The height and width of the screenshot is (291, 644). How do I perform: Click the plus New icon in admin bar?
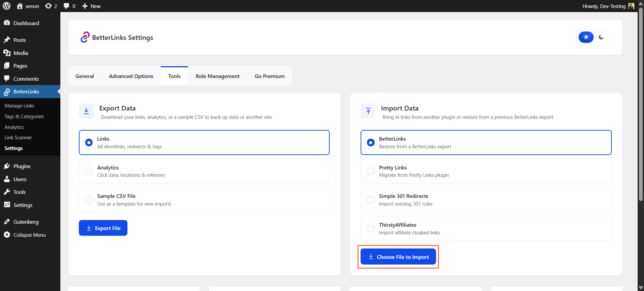point(85,6)
